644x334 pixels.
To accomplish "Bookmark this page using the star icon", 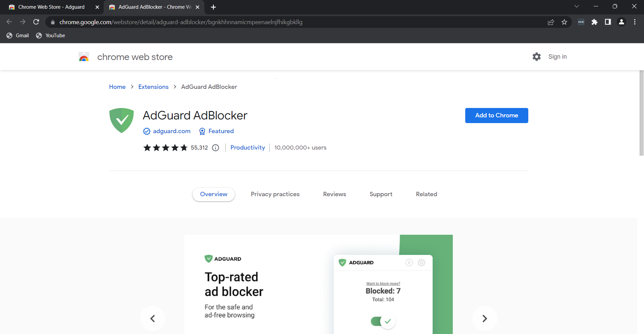I will (x=565, y=22).
